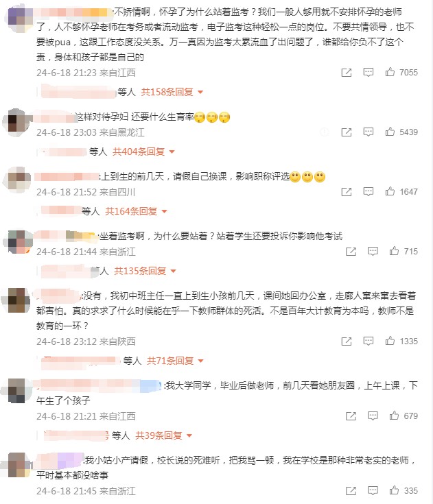Open the avatar of the top commenter
The image size is (433, 504).
click(x=19, y=19)
